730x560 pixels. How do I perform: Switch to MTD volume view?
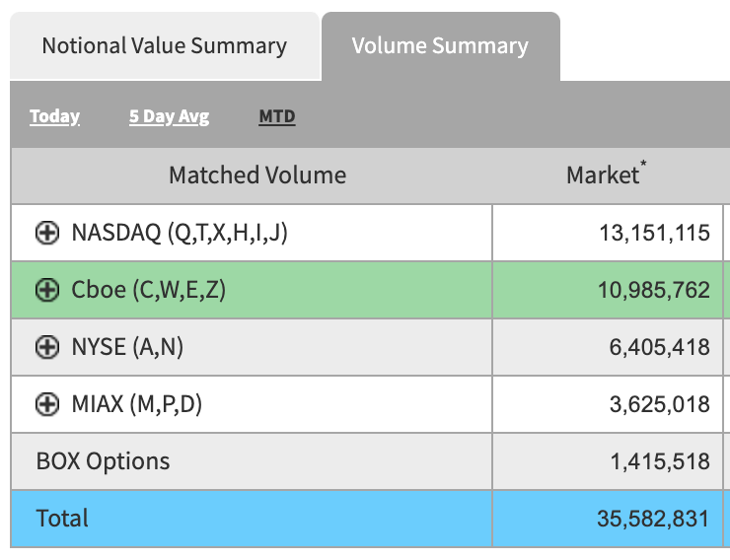click(277, 116)
